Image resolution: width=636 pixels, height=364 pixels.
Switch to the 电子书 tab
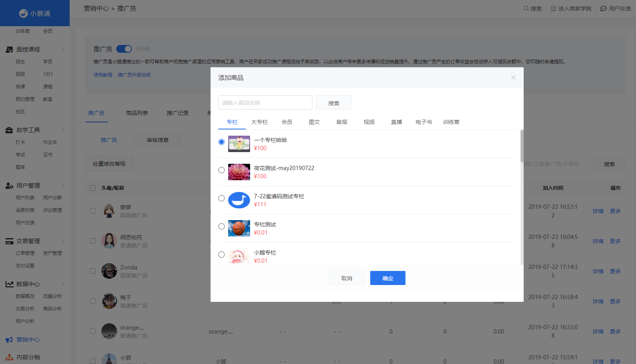point(424,122)
